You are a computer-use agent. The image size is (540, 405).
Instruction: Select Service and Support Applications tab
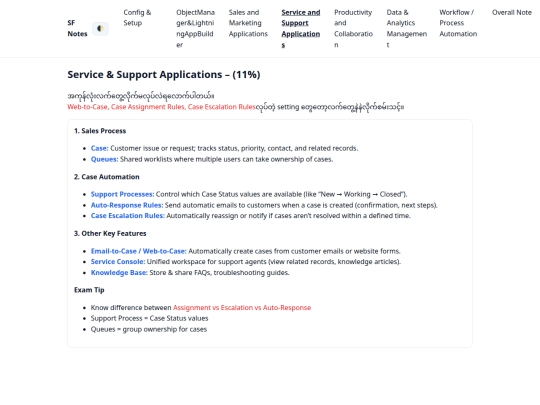pos(301,29)
